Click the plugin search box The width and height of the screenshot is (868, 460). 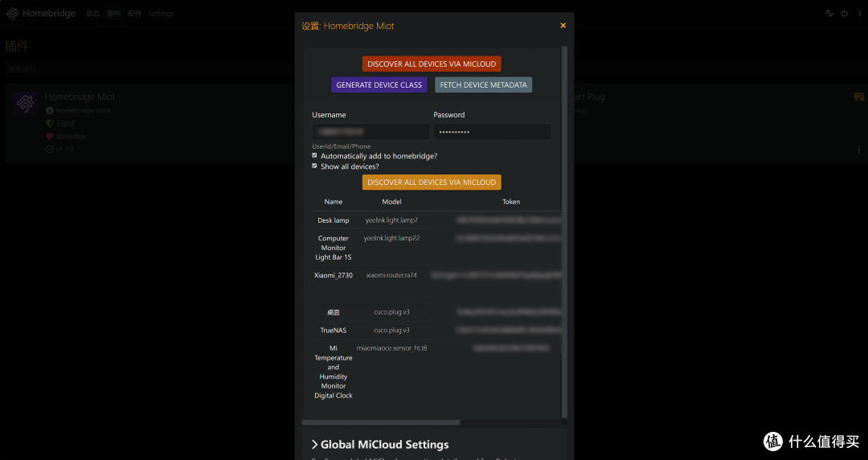pos(149,69)
